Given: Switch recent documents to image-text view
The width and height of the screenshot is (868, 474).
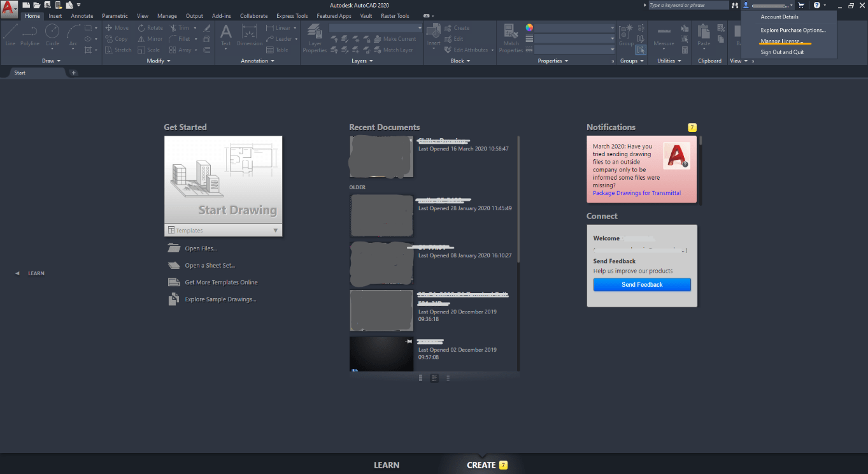Looking at the screenshot, I should pyautogui.click(x=434, y=378).
